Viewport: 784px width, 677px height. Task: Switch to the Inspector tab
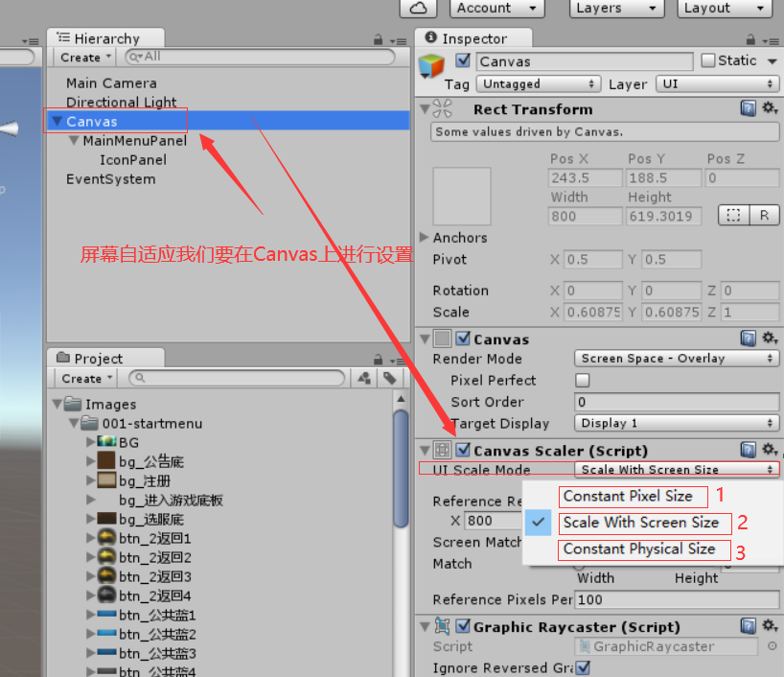click(x=473, y=38)
